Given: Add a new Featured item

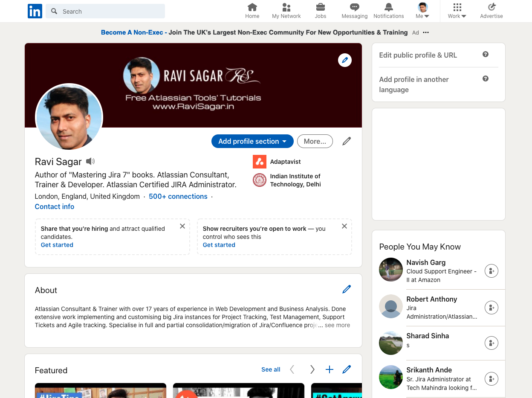Looking at the screenshot, I should click(330, 369).
